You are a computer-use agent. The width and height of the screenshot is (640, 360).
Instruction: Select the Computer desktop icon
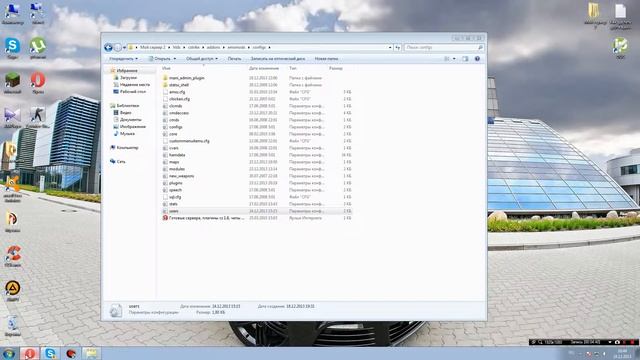click(x=12, y=13)
